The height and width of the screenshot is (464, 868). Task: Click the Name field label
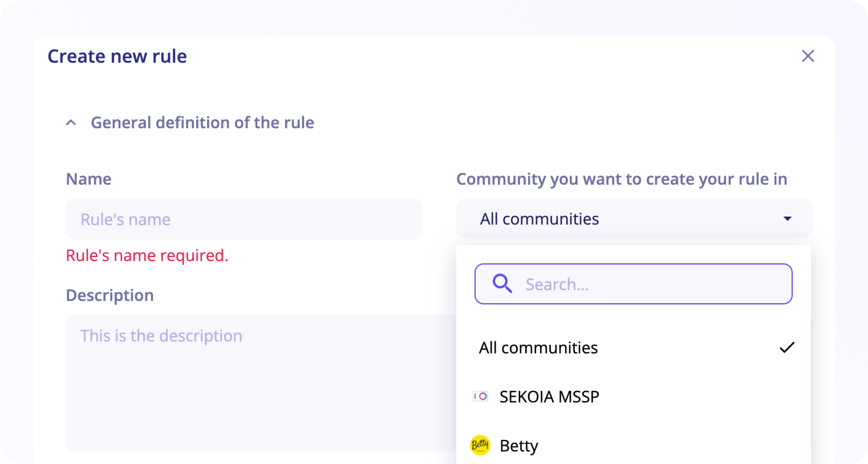pyautogui.click(x=89, y=179)
